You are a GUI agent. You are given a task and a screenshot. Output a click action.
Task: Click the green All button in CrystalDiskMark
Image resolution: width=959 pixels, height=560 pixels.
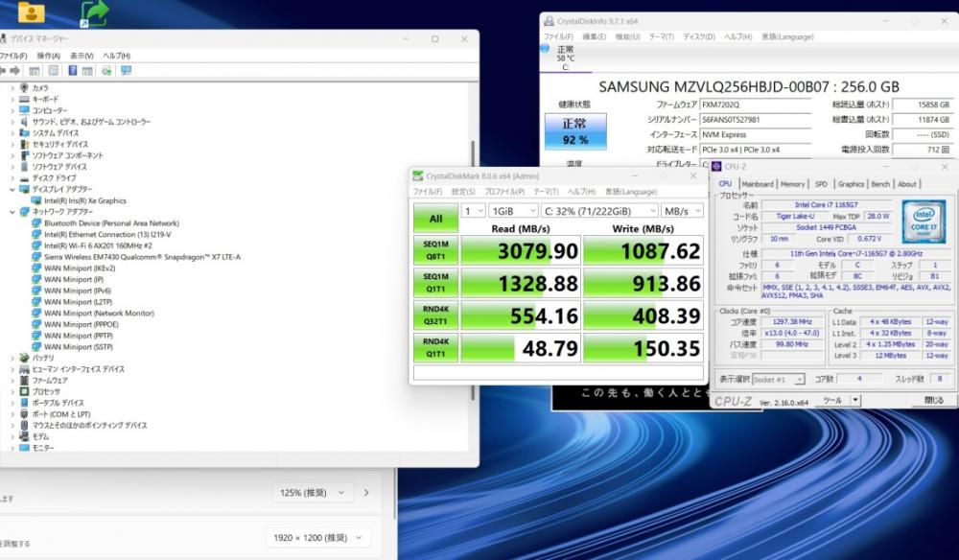point(435,219)
